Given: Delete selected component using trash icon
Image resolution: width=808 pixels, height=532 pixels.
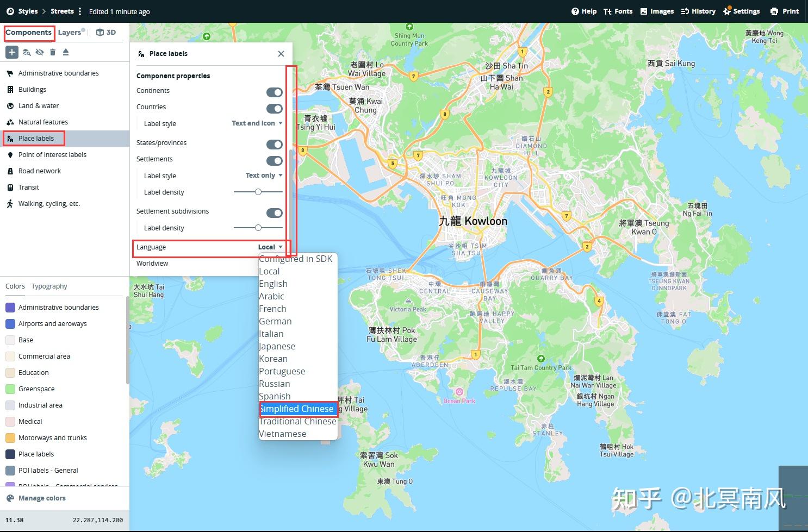Looking at the screenshot, I should click(52, 52).
